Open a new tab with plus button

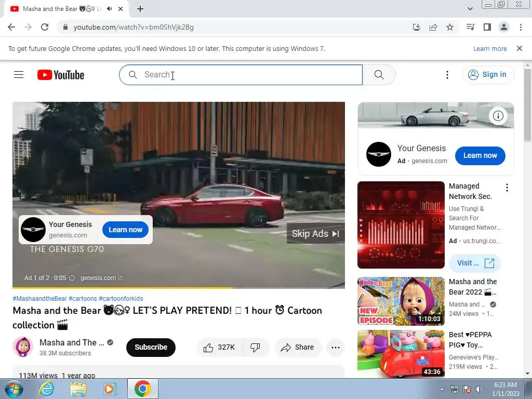pyautogui.click(x=140, y=9)
